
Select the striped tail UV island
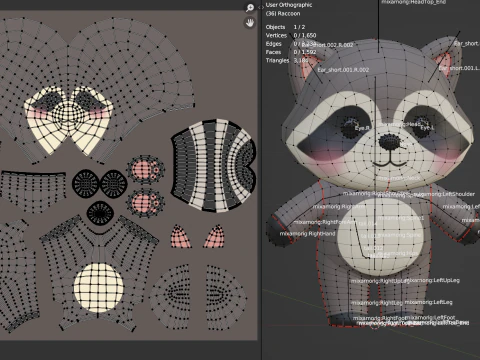pyautogui.click(x=213, y=166)
